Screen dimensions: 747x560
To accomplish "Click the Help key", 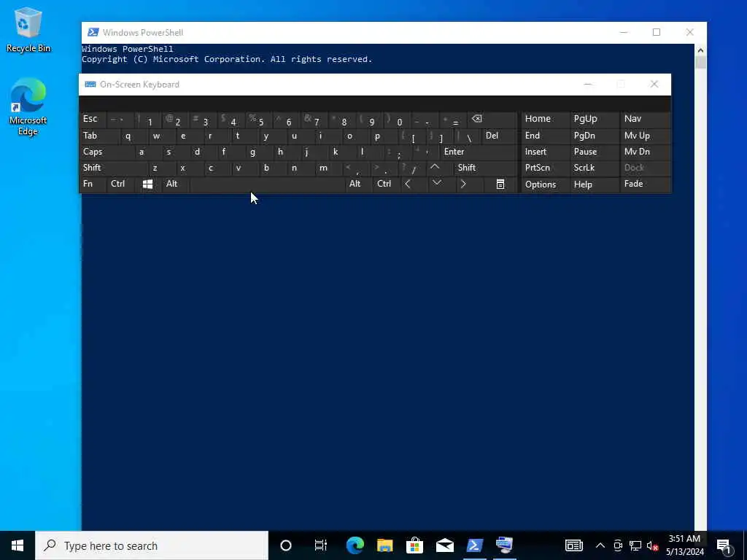I will 593,184.
